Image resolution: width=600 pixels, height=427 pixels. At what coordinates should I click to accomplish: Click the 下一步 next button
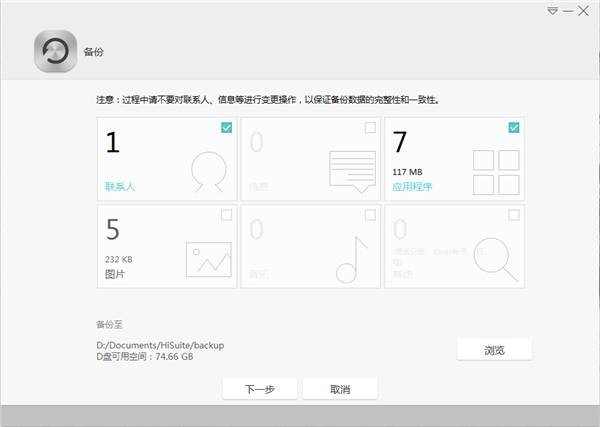(x=260, y=389)
